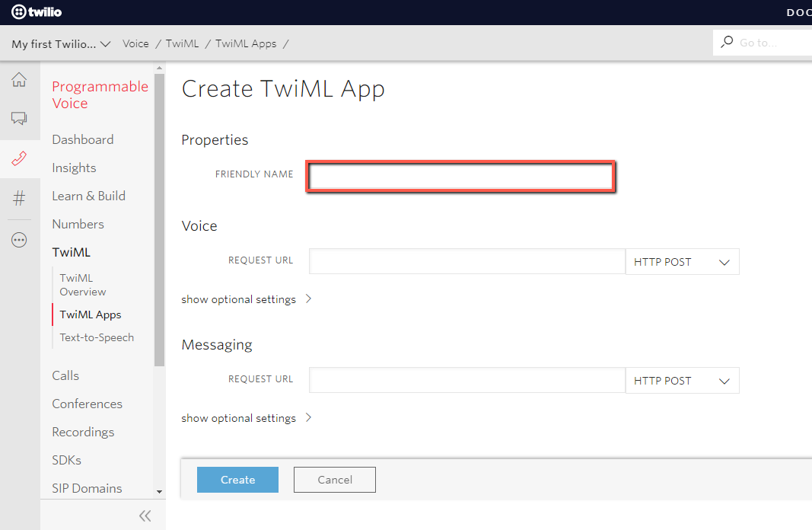Expand Messaging show optional settings
The image size is (812, 530).
click(247, 417)
